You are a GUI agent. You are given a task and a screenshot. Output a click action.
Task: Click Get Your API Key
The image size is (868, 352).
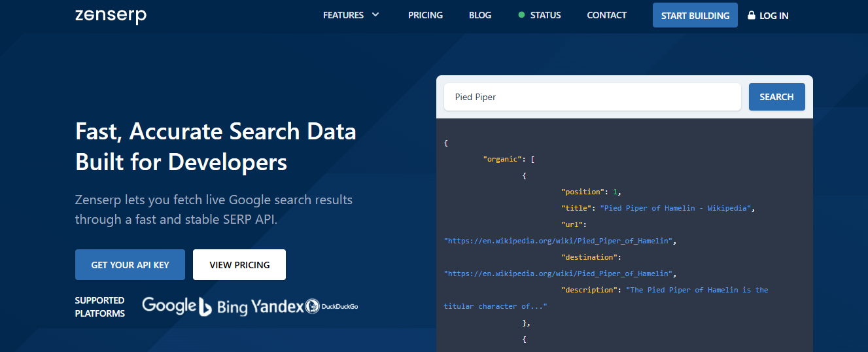coord(130,264)
